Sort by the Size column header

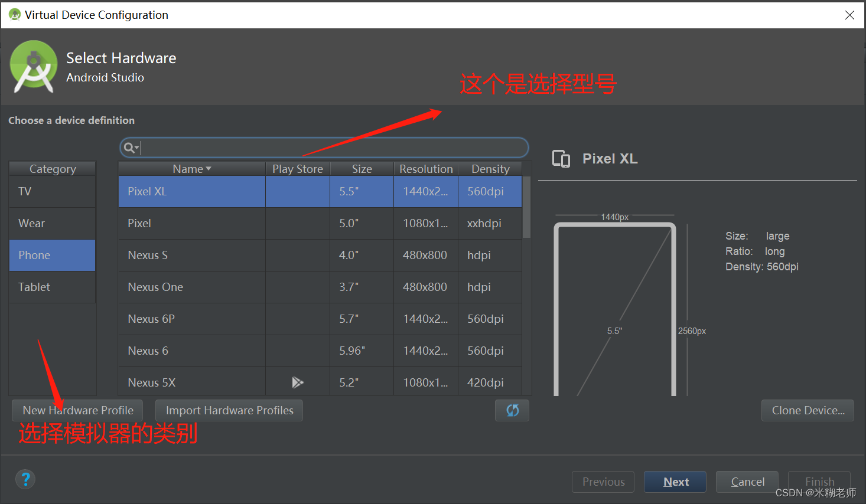coord(362,169)
